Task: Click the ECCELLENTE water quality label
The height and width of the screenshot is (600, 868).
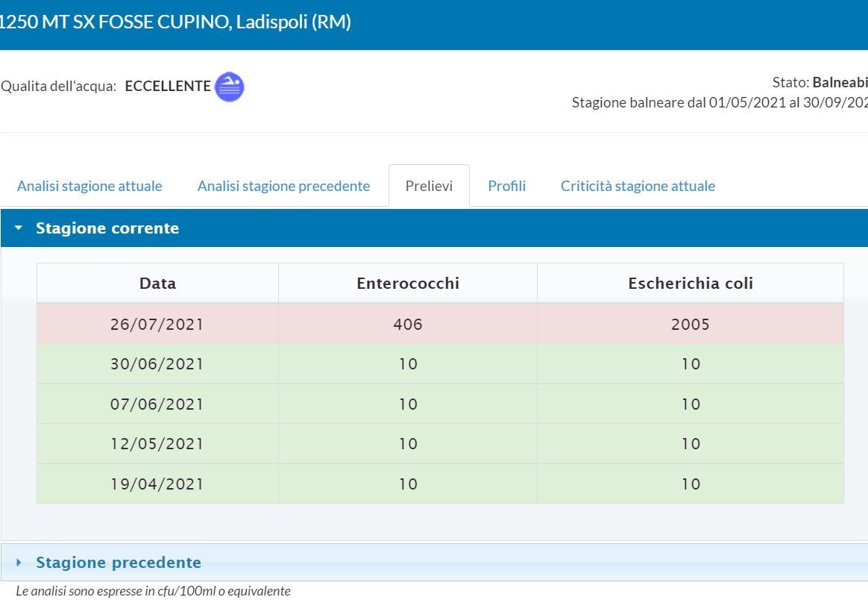Action: [x=168, y=86]
